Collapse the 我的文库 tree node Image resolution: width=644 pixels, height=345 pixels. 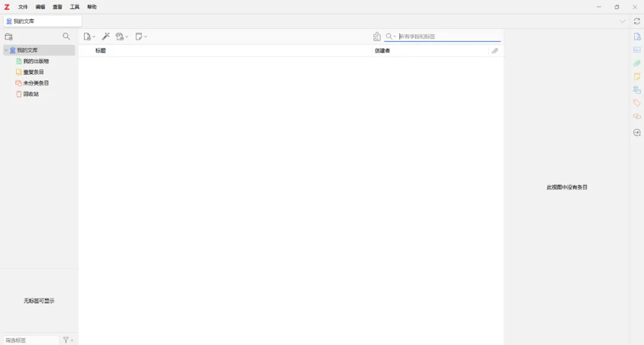[x=6, y=50]
